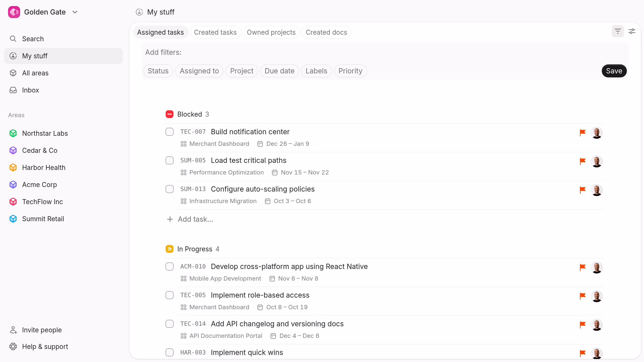644x362 pixels.
Task: Add a Status filter
Action: click(x=158, y=71)
